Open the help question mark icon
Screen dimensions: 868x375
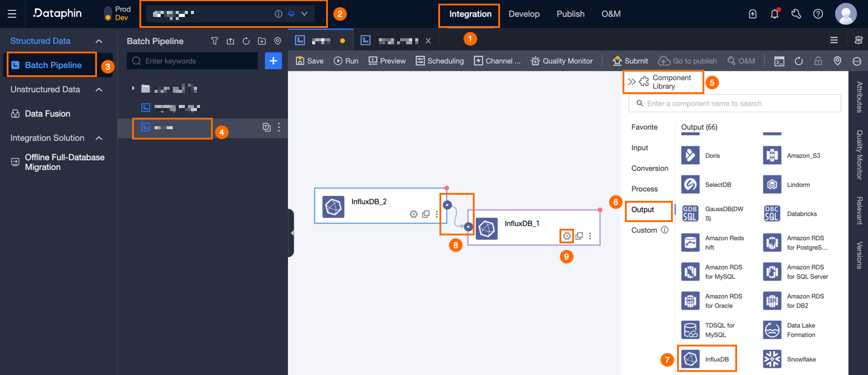click(818, 14)
